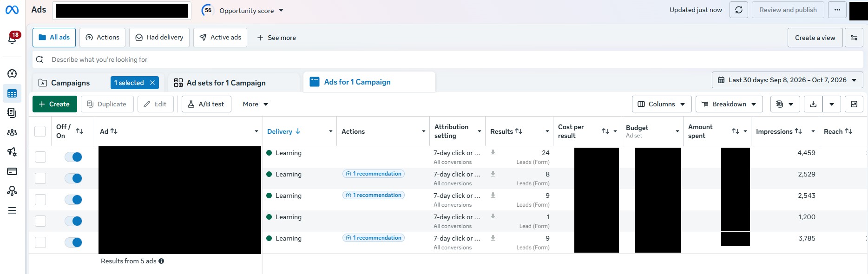Check the box for ad with 1,200 impressions
Image resolution: width=868 pixels, height=274 pixels.
(x=40, y=221)
